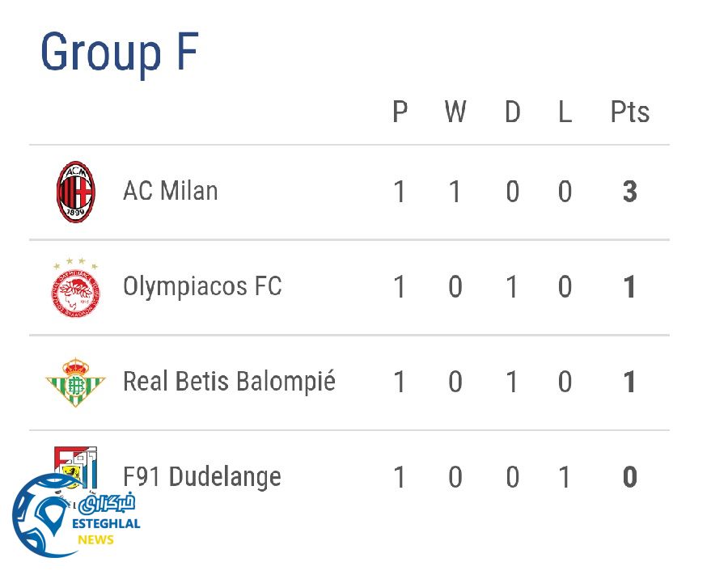Click the L column header
Image resolution: width=728 pixels, height=579 pixels.
565,112
